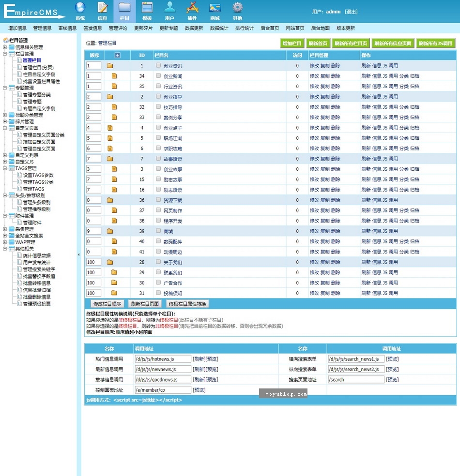Expand the 采集管理 tree node
The image size is (460, 476).
tap(5, 229)
